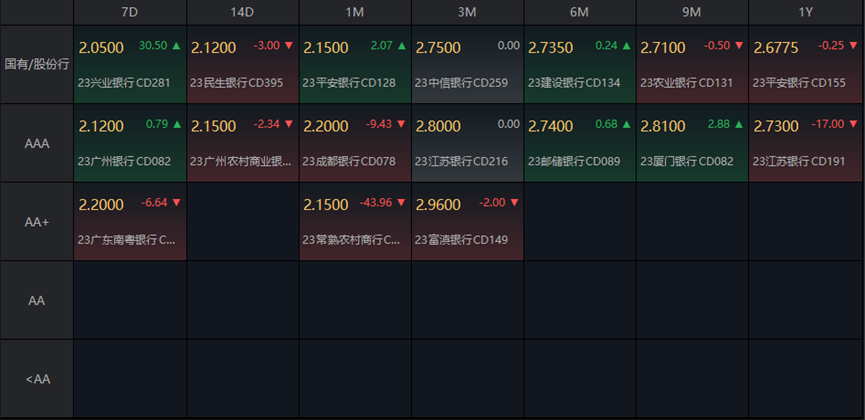
Task: Click the -43.96 change value
Action: tap(376, 203)
